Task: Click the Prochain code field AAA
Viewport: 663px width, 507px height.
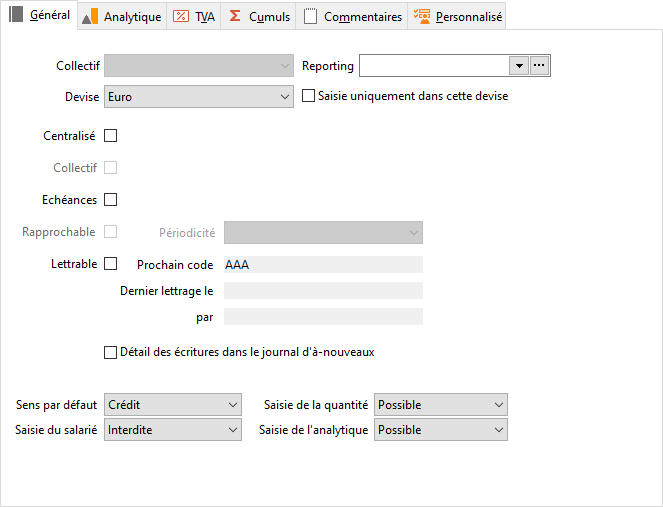Action: 323,265
